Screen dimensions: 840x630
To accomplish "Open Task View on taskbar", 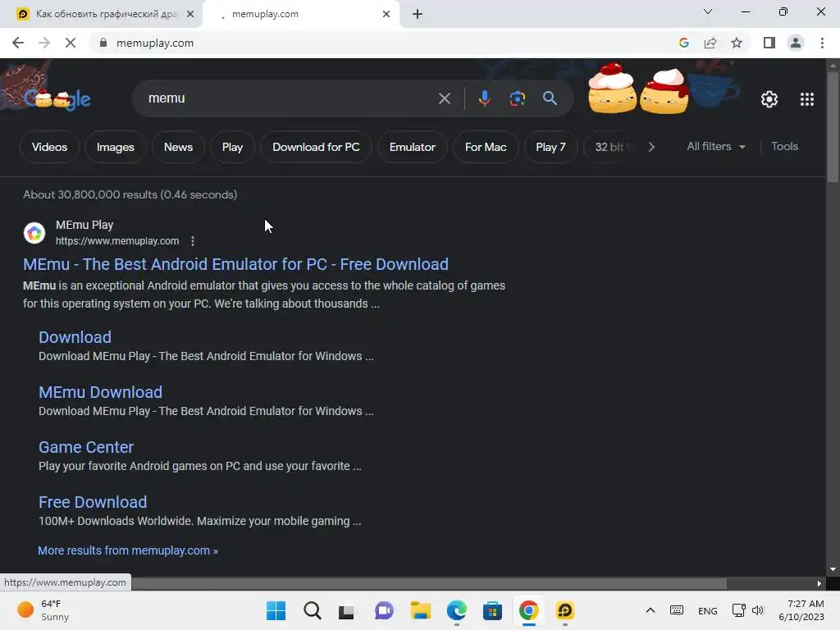I will (347, 610).
